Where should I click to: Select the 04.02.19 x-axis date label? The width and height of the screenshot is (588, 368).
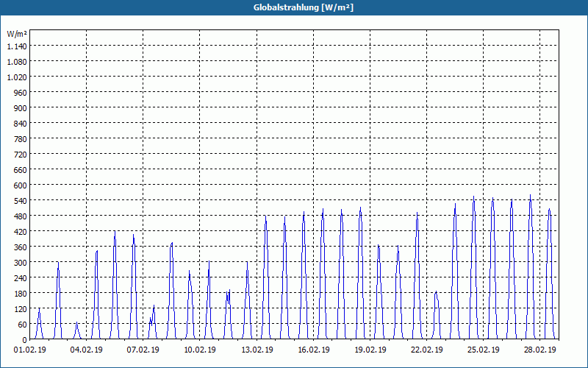[x=86, y=350]
